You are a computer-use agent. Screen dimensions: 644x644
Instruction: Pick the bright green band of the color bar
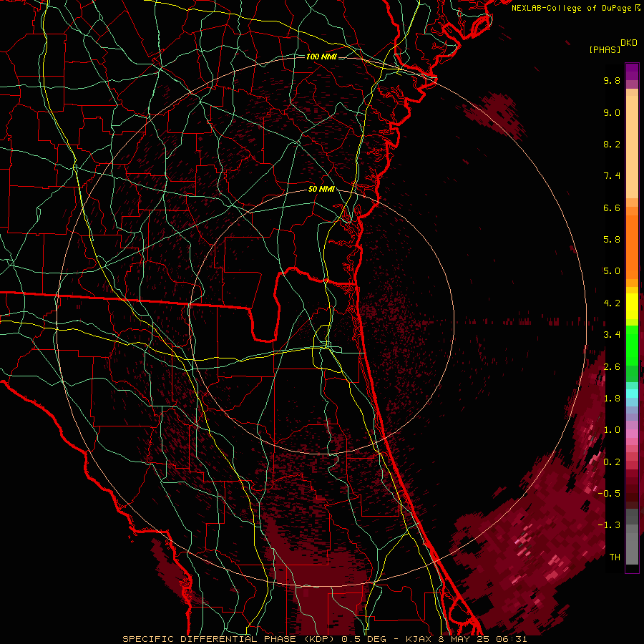pos(632,346)
